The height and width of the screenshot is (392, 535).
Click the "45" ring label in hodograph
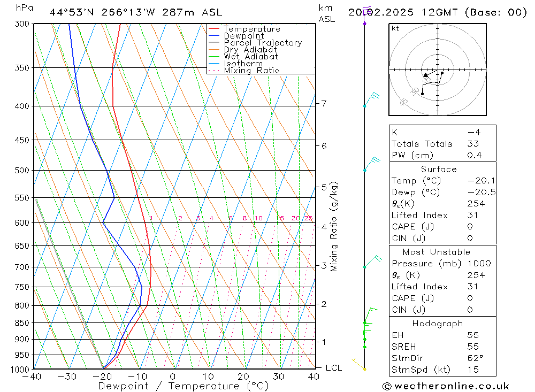[x=403, y=102]
